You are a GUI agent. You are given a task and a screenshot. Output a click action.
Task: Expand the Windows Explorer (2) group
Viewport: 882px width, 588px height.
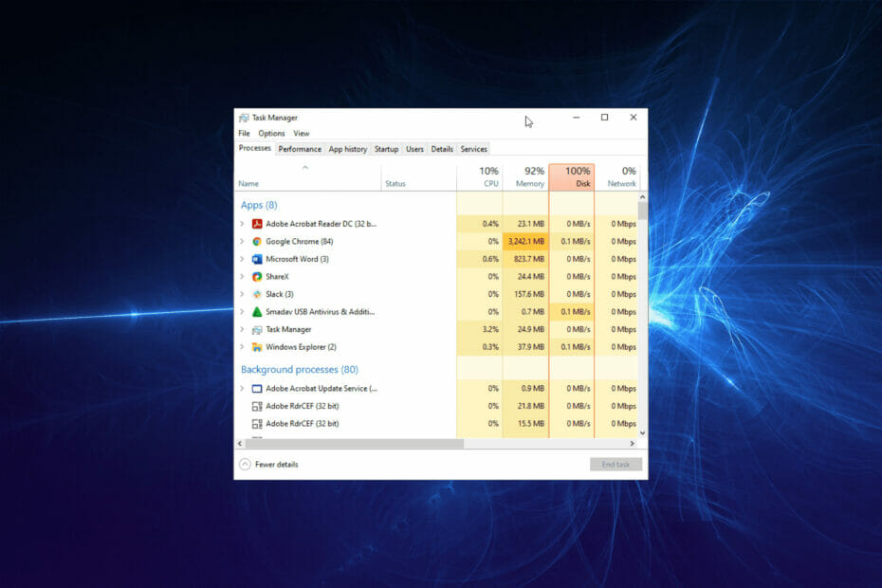(x=242, y=347)
